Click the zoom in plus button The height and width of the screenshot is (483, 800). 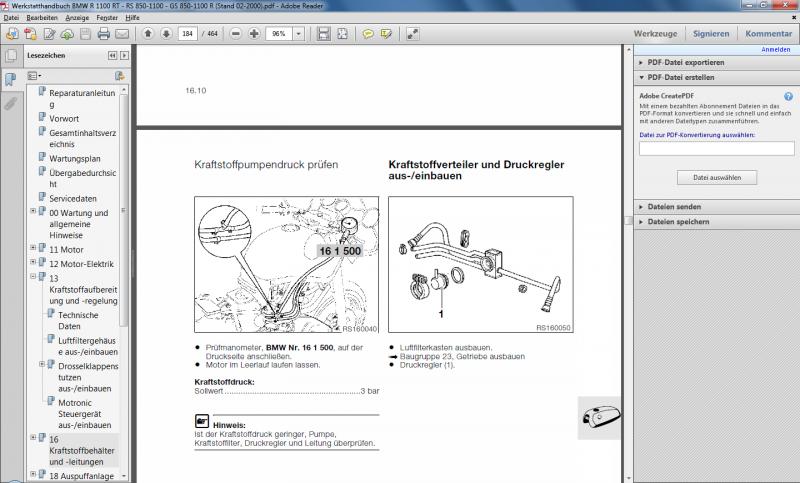[256, 33]
